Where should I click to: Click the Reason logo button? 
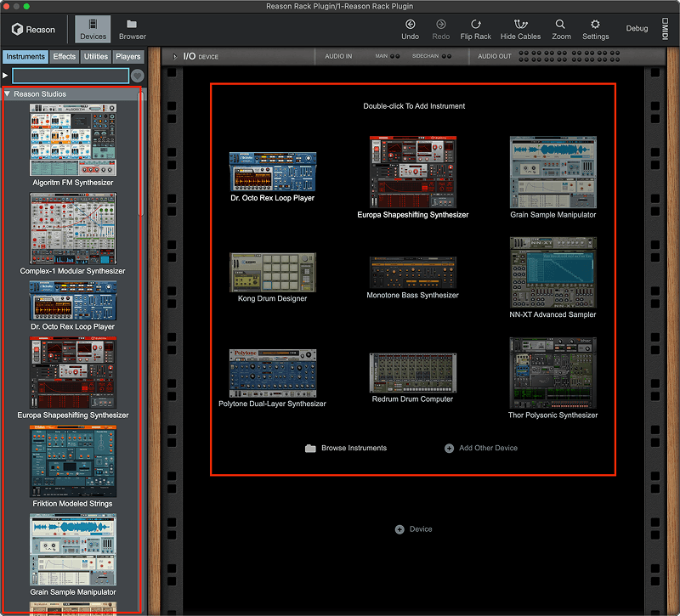tap(33, 30)
